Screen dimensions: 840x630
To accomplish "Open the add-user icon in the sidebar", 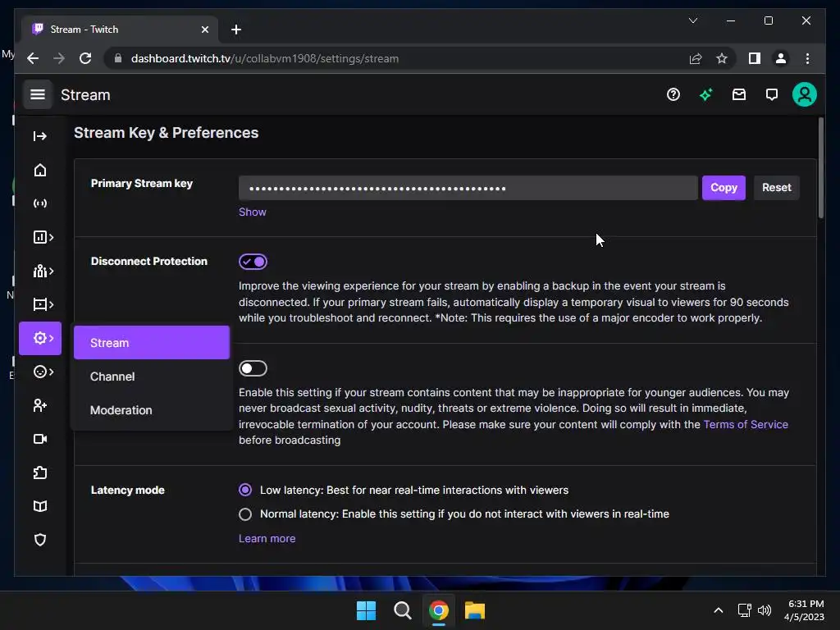I will [40, 405].
